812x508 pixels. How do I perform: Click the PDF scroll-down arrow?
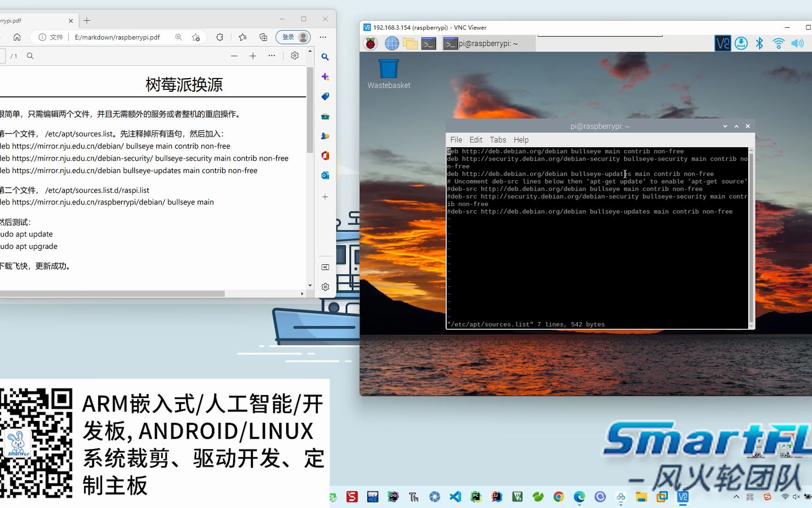point(310,286)
